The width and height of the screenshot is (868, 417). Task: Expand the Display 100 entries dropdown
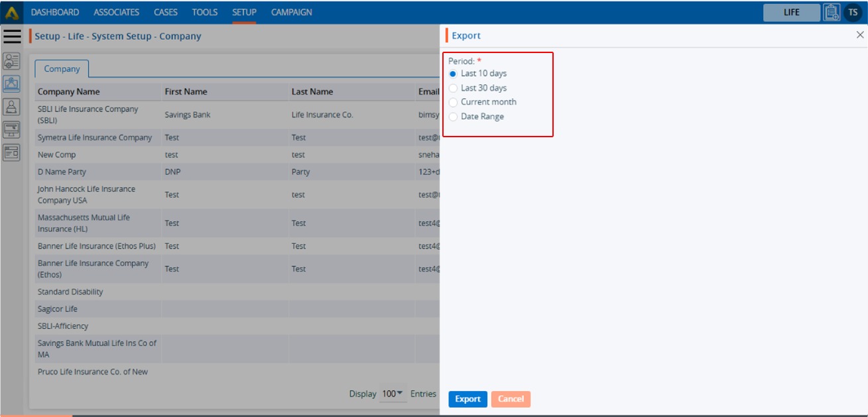click(x=393, y=394)
